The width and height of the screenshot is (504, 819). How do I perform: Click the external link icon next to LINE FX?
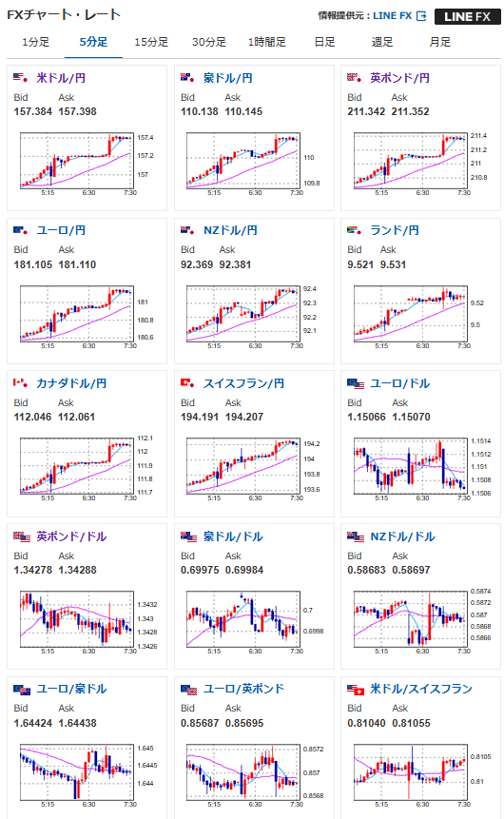pyautogui.click(x=421, y=16)
